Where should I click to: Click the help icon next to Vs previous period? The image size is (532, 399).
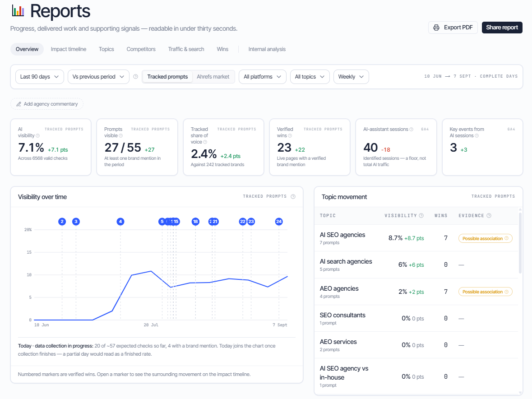point(136,77)
